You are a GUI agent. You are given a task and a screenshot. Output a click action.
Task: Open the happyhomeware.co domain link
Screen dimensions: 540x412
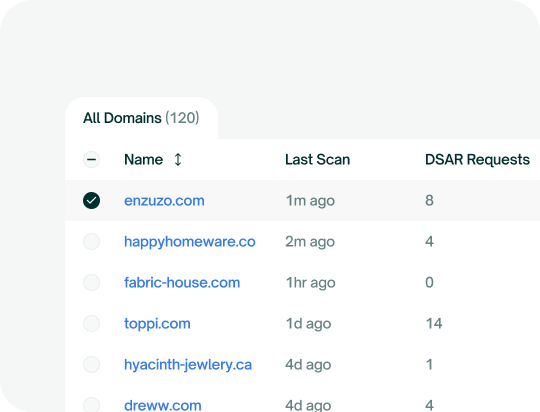click(190, 242)
